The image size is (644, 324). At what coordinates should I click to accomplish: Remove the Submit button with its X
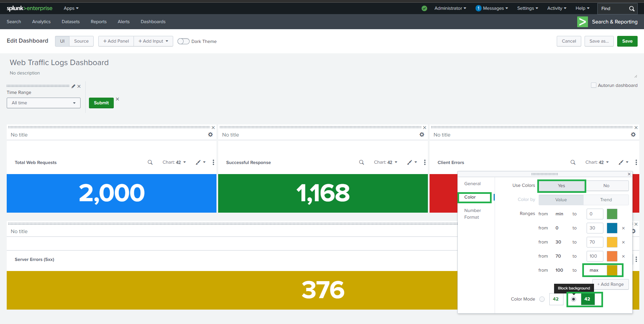point(117,99)
